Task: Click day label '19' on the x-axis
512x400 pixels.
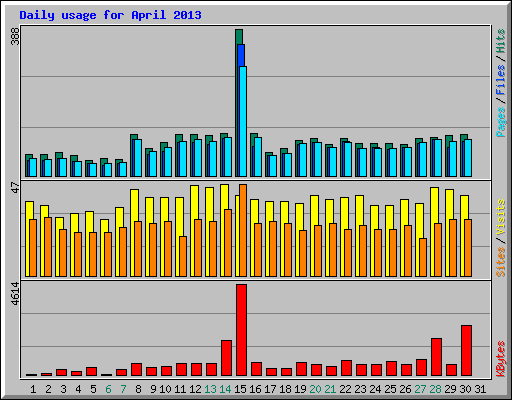Action: pos(300,389)
